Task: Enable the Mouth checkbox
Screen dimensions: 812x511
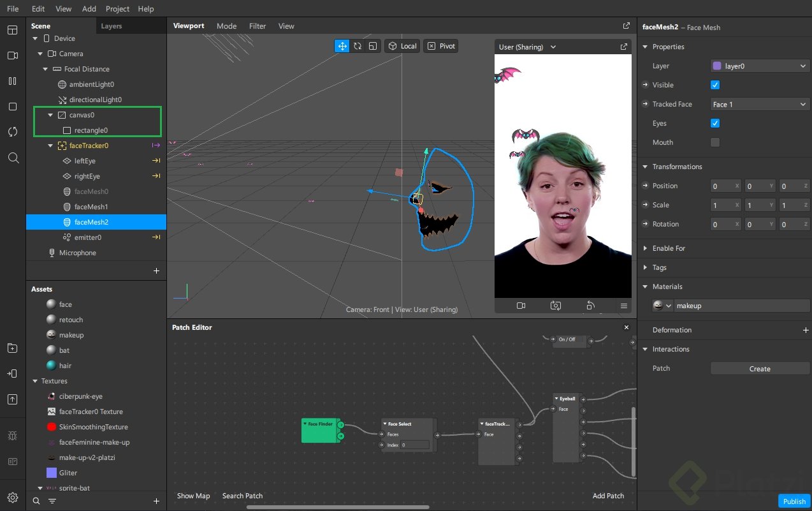Action: tap(715, 142)
